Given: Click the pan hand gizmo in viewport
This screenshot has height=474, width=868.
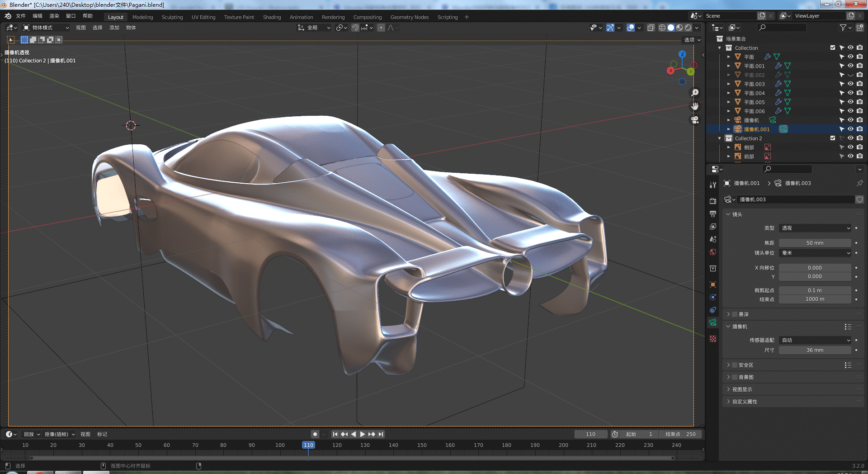Looking at the screenshot, I should coord(695,106).
